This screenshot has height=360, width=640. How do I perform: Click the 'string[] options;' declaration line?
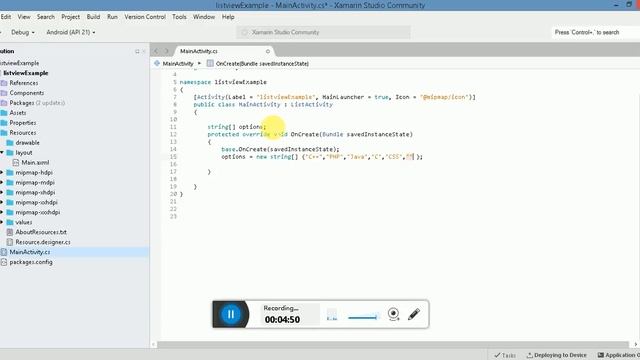[236, 127]
